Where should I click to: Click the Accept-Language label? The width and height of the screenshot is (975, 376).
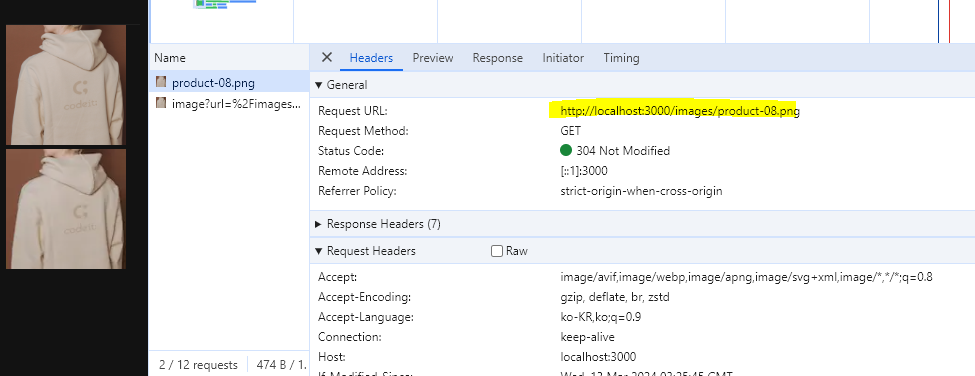click(366, 317)
